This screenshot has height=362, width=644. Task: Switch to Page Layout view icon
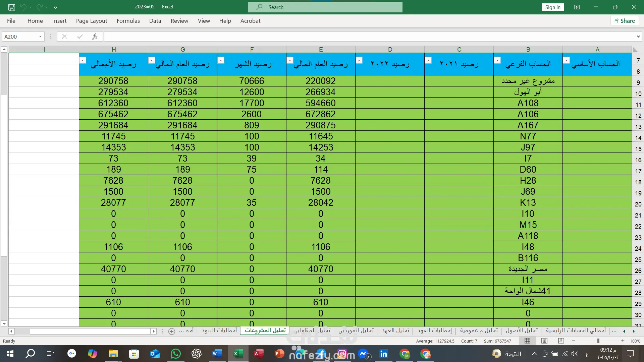click(544, 341)
